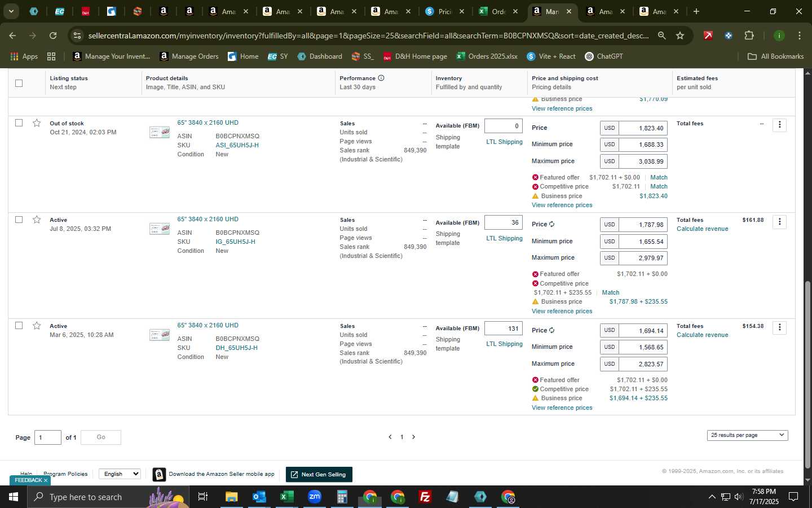Open Zoom from the taskbar

[315, 497]
